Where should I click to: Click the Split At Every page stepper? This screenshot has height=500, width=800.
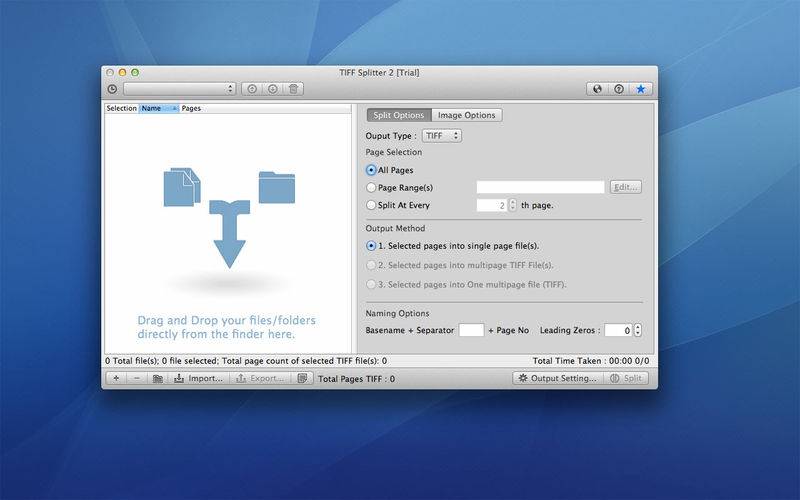[512, 205]
